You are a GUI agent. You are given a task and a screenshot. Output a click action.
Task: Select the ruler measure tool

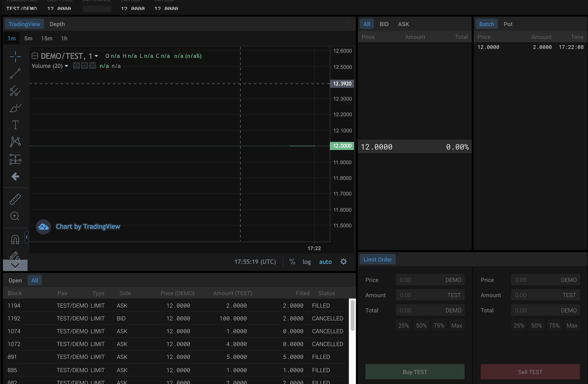pyautogui.click(x=15, y=199)
